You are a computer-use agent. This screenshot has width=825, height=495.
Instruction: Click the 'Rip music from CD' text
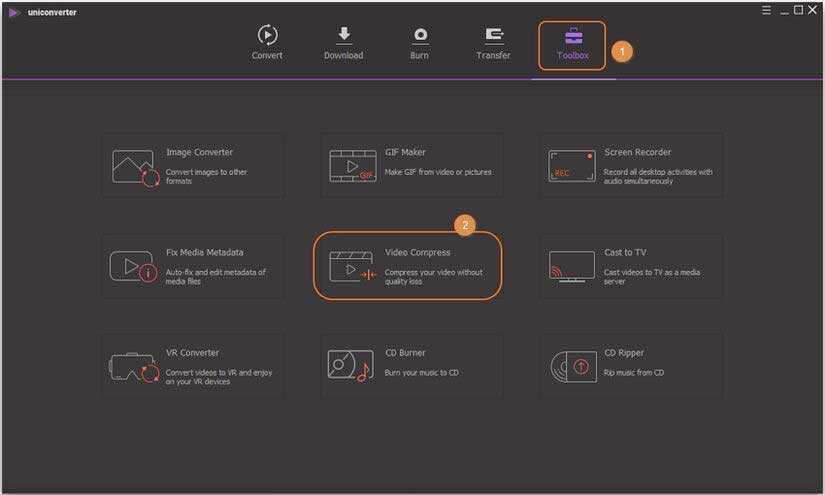pyautogui.click(x=634, y=373)
